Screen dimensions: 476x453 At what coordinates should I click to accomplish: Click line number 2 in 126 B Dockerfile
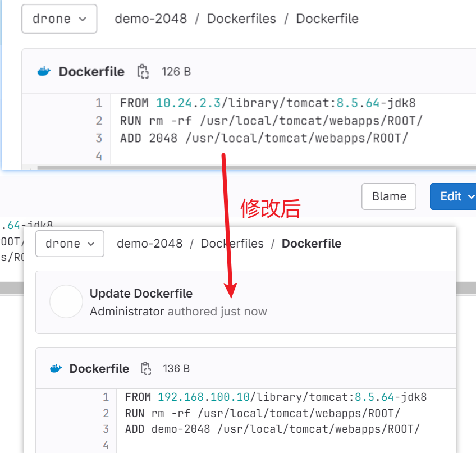[99, 121]
